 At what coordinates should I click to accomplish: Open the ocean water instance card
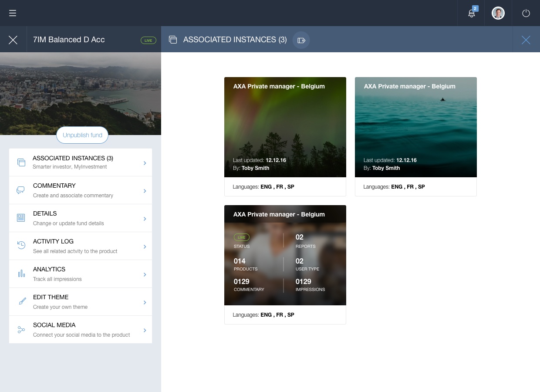click(x=415, y=127)
